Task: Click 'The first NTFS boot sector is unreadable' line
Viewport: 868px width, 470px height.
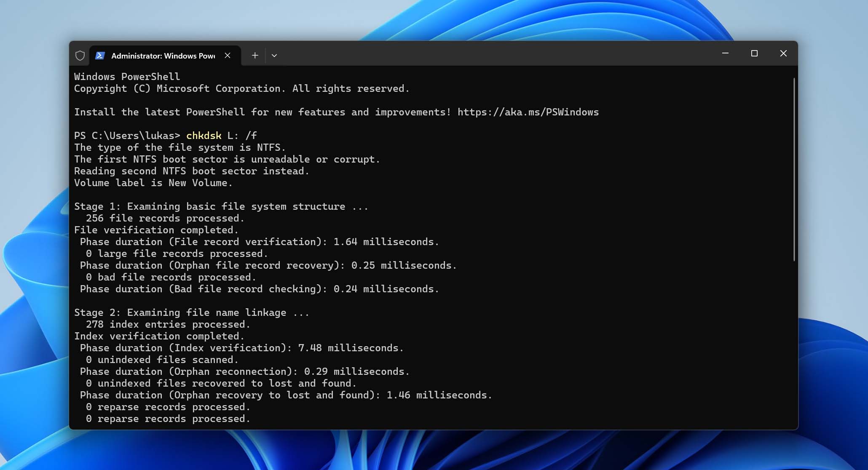Action: click(x=227, y=159)
